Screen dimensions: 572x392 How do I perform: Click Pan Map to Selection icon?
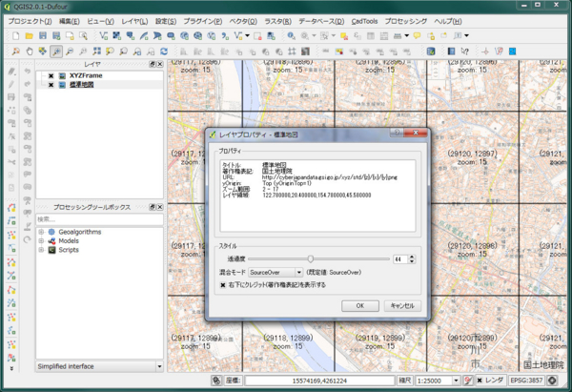tap(43, 52)
